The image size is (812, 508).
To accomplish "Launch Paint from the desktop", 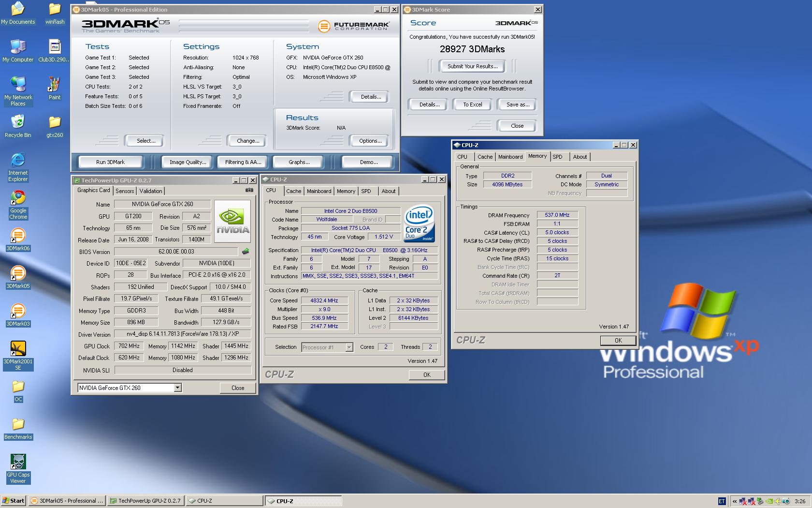I will tap(55, 89).
